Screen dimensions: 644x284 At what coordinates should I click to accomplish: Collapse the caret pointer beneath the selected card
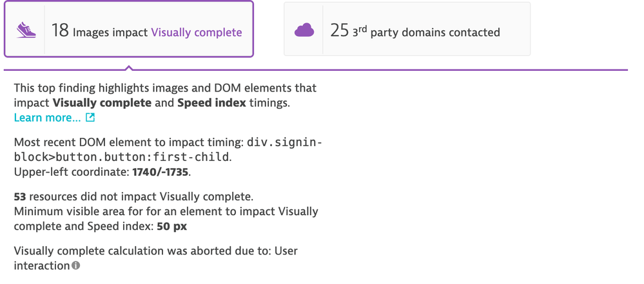(129, 67)
